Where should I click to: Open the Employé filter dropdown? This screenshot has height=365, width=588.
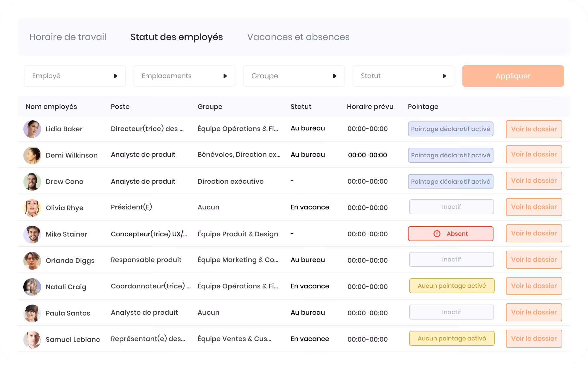click(x=75, y=76)
